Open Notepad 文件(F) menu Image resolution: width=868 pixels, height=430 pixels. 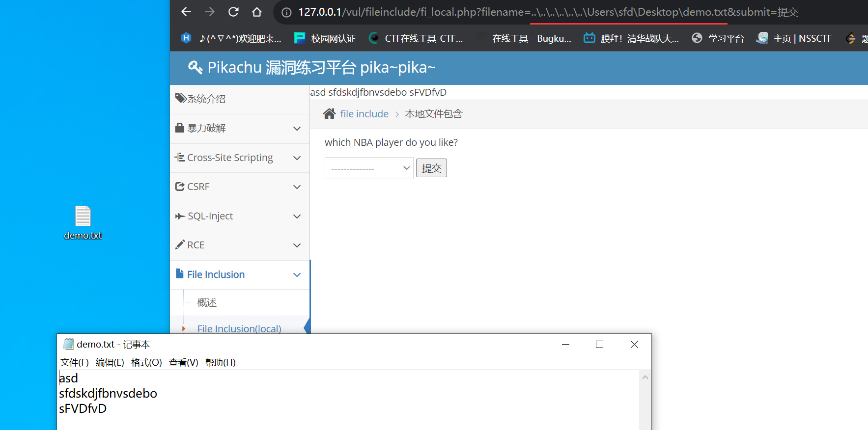coord(75,362)
